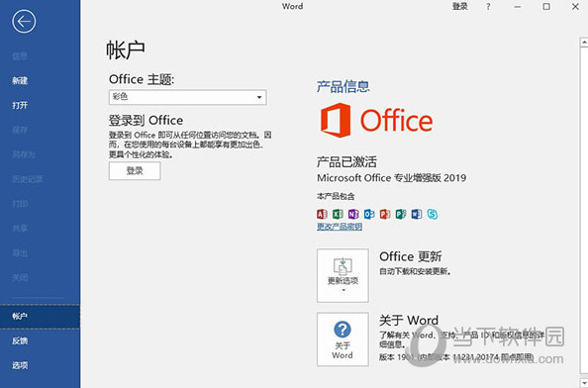Image resolution: width=588 pixels, height=388 pixels.
Task: Select 共享 in the sidebar
Action: tap(20, 229)
